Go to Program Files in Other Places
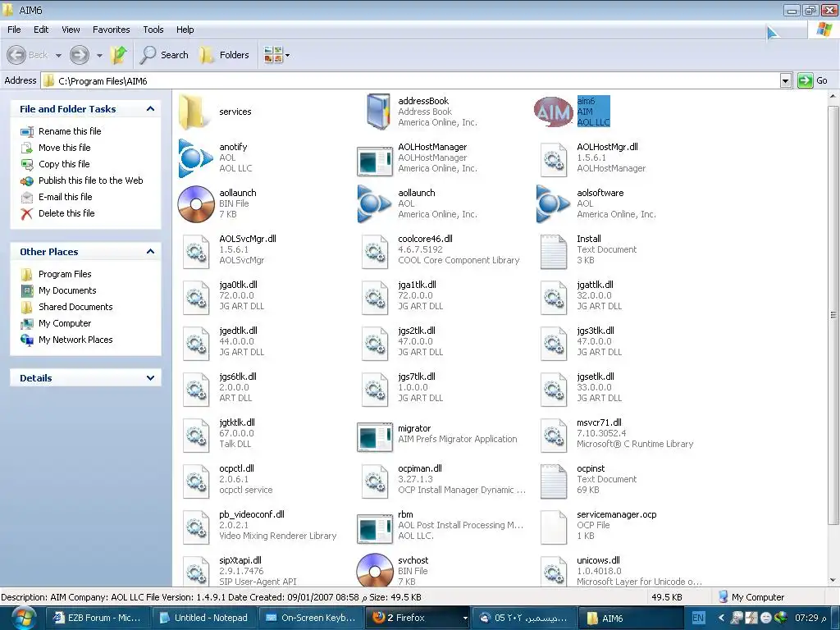840x630 pixels. pos(65,274)
